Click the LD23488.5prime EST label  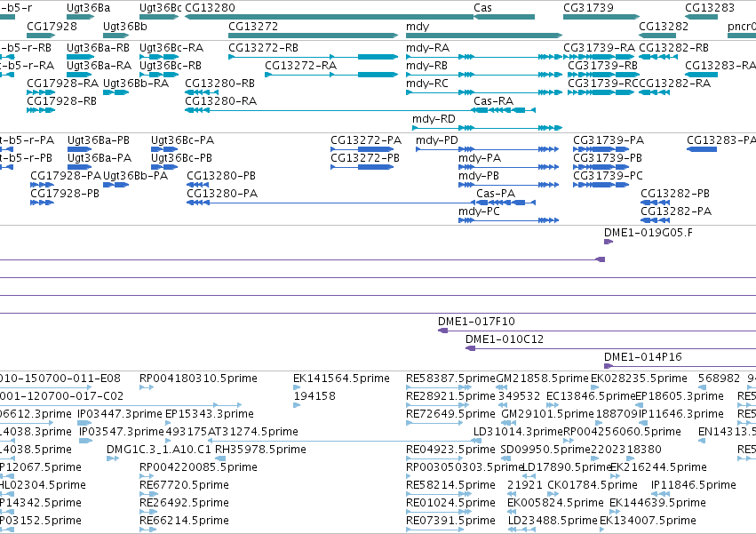(x=553, y=521)
